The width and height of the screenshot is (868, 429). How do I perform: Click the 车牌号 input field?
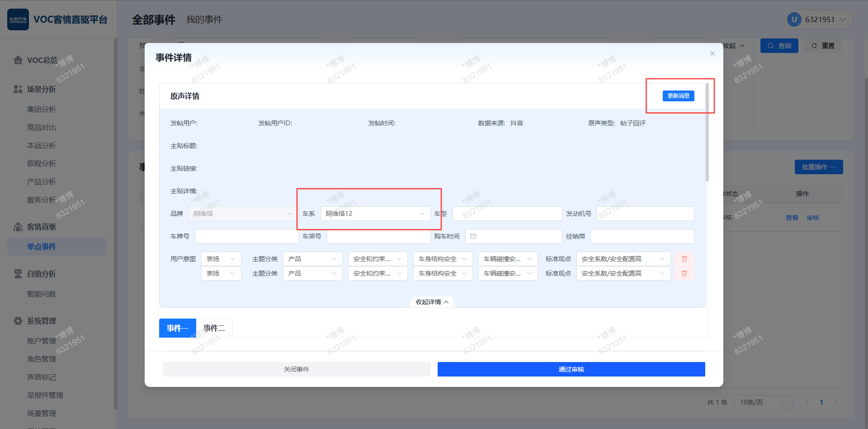(x=246, y=236)
